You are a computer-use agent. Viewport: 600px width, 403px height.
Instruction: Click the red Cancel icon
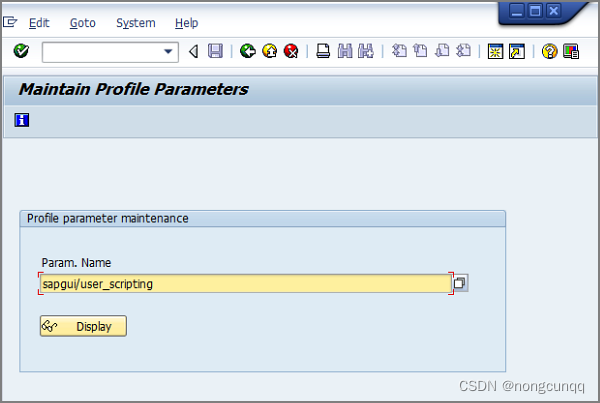(x=291, y=51)
